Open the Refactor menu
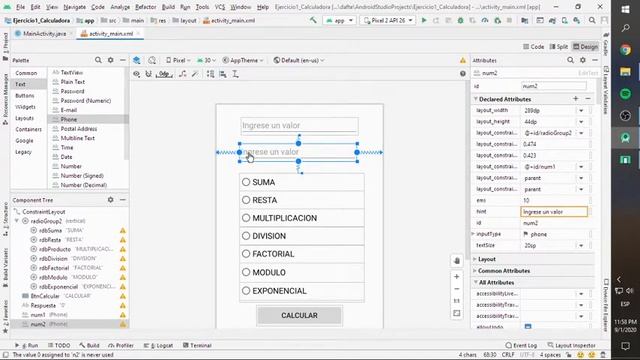640x360 pixels. pos(146,7)
